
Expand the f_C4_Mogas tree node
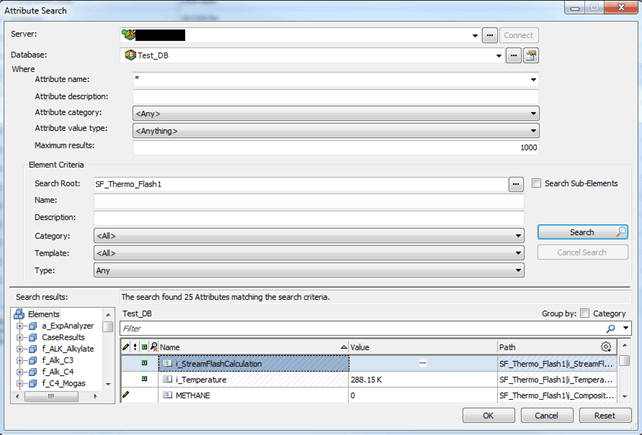point(19,383)
